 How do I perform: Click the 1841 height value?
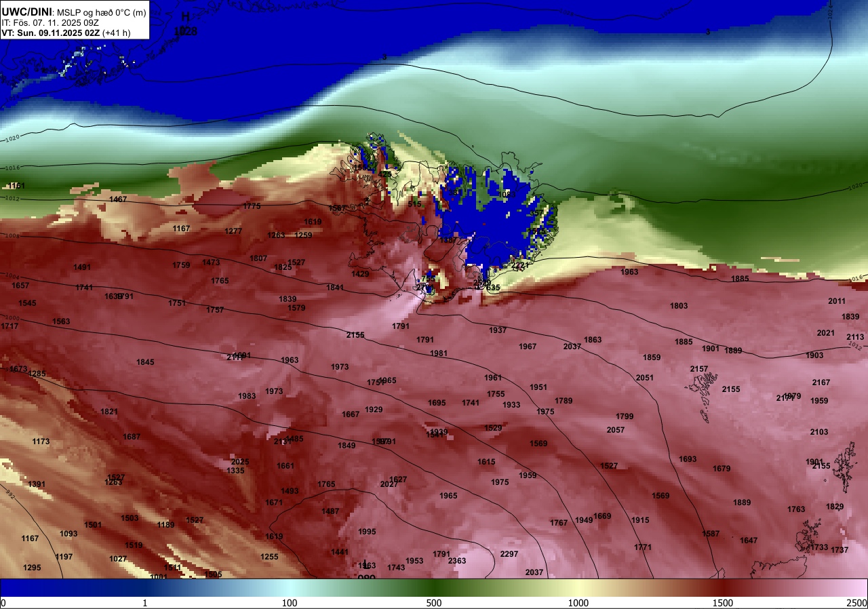point(335,288)
